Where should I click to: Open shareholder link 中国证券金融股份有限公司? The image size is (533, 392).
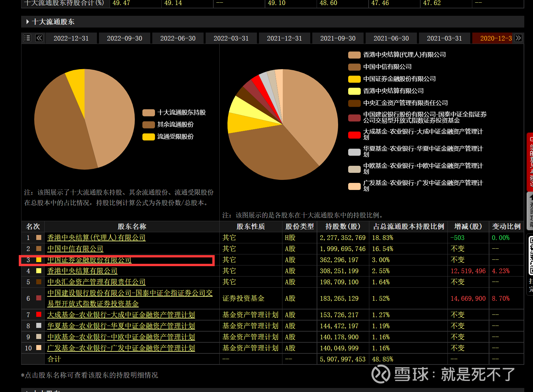(x=89, y=260)
